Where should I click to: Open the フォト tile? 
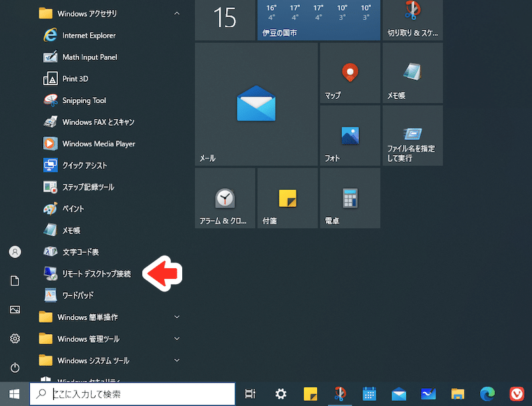click(350, 136)
